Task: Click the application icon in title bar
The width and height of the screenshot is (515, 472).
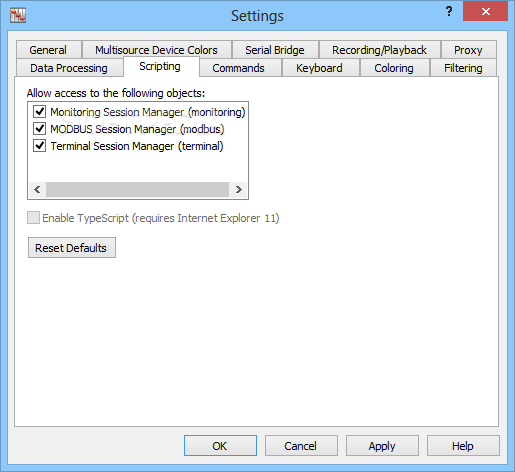Action: pos(18,15)
